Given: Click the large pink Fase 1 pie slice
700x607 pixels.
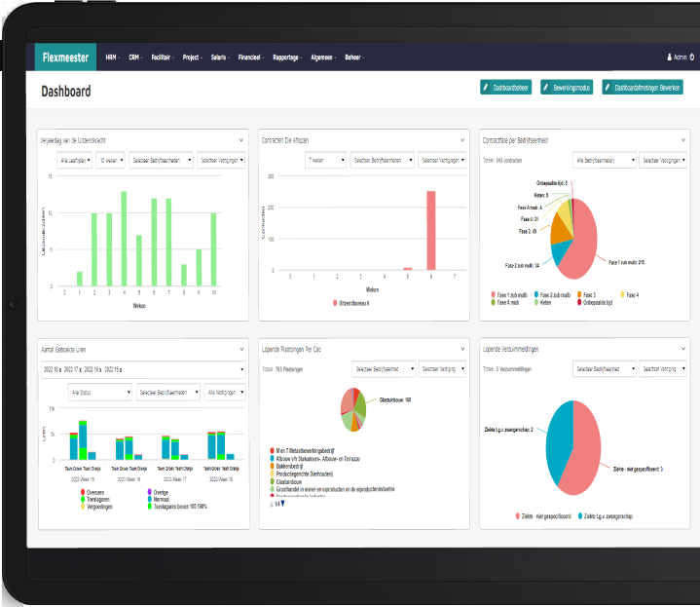Looking at the screenshot, I should click(x=584, y=248).
